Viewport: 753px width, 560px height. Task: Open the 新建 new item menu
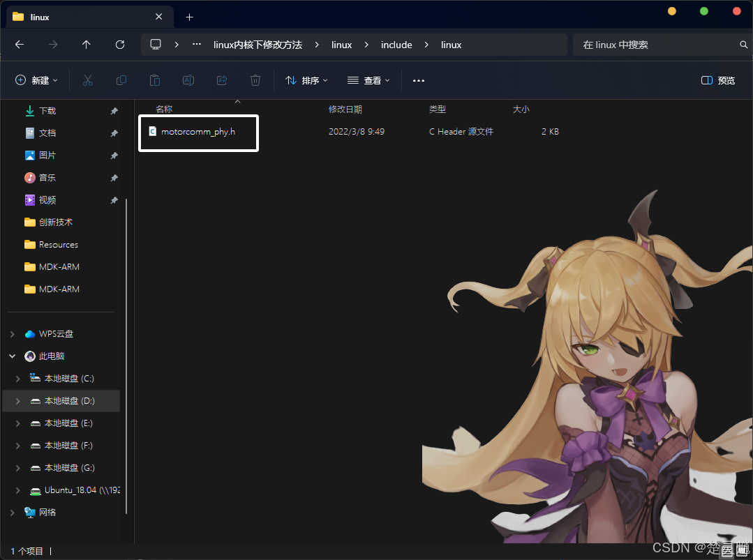click(x=36, y=80)
